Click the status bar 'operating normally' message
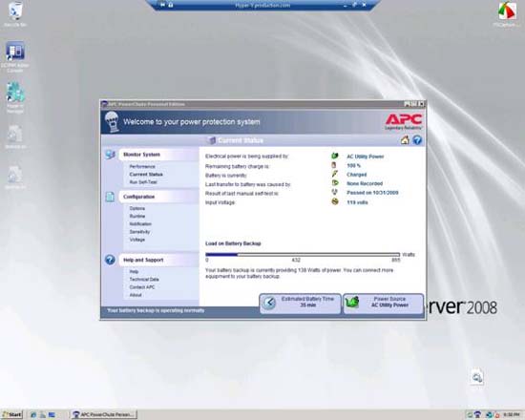This screenshot has height=420, width=525. pos(156,310)
